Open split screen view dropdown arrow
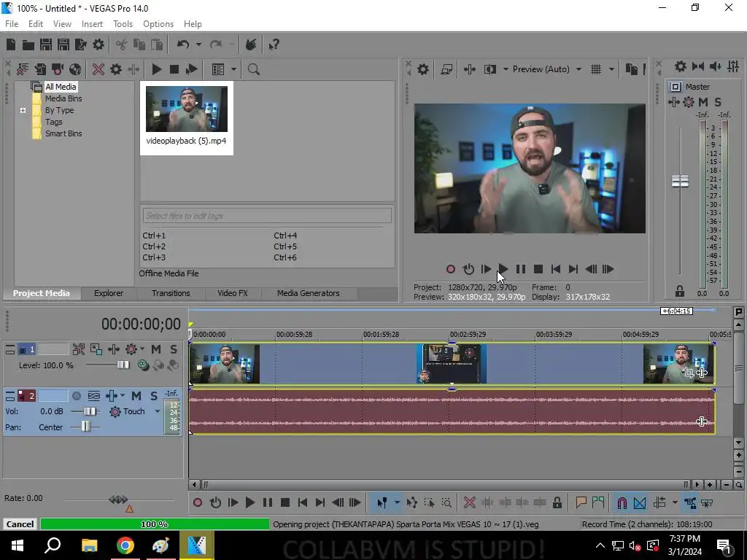Screen dimensions: 747x560 (x=505, y=69)
